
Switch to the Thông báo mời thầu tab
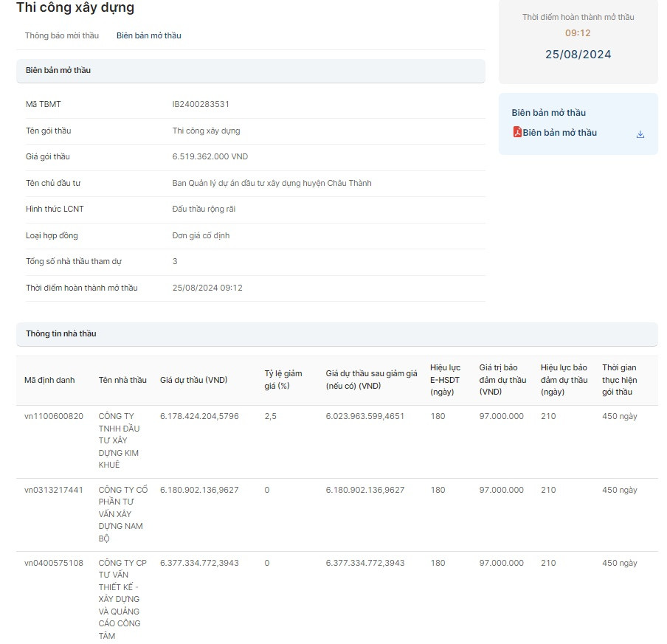(x=61, y=35)
